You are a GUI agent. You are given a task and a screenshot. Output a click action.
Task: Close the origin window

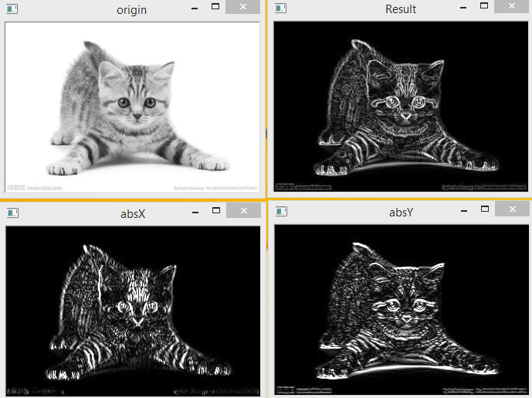(243, 7)
